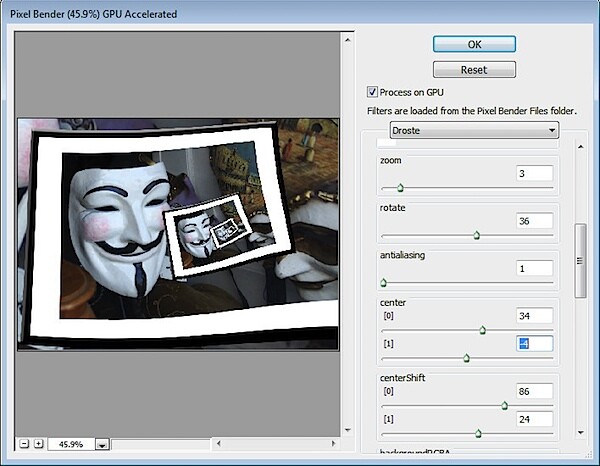Click the centerShift [1] field showing 24
This screenshot has height=466, width=600.
tap(534, 419)
